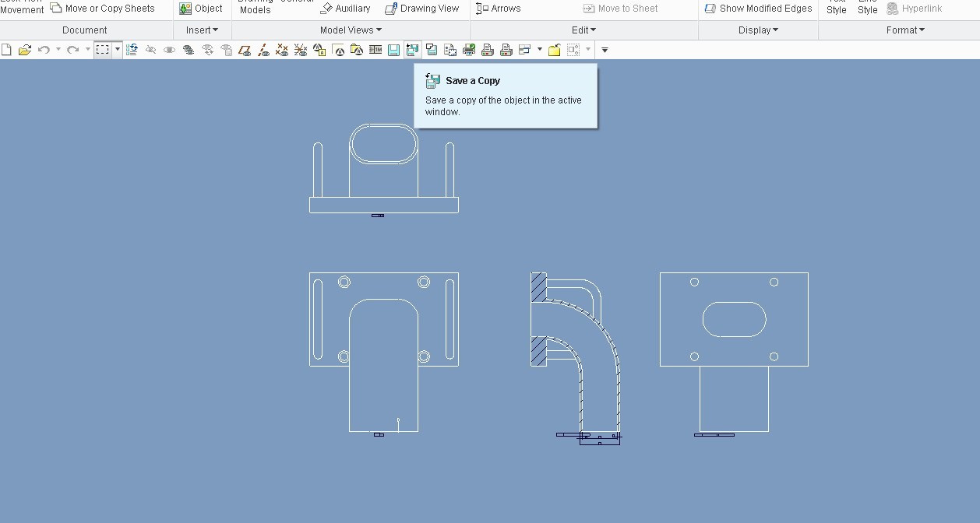The height and width of the screenshot is (523, 980).
Task: Select the front view with four holes
Action: [x=383, y=352]
